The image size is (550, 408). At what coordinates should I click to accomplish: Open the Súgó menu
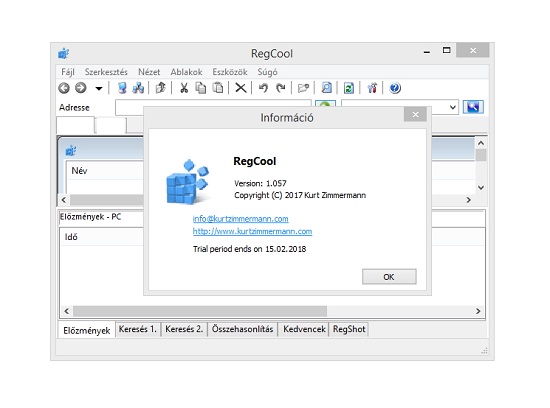coord(267,72)
